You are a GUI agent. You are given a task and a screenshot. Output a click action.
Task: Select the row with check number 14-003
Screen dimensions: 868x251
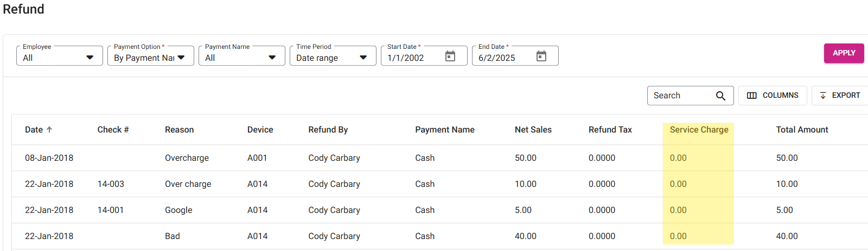111,184
